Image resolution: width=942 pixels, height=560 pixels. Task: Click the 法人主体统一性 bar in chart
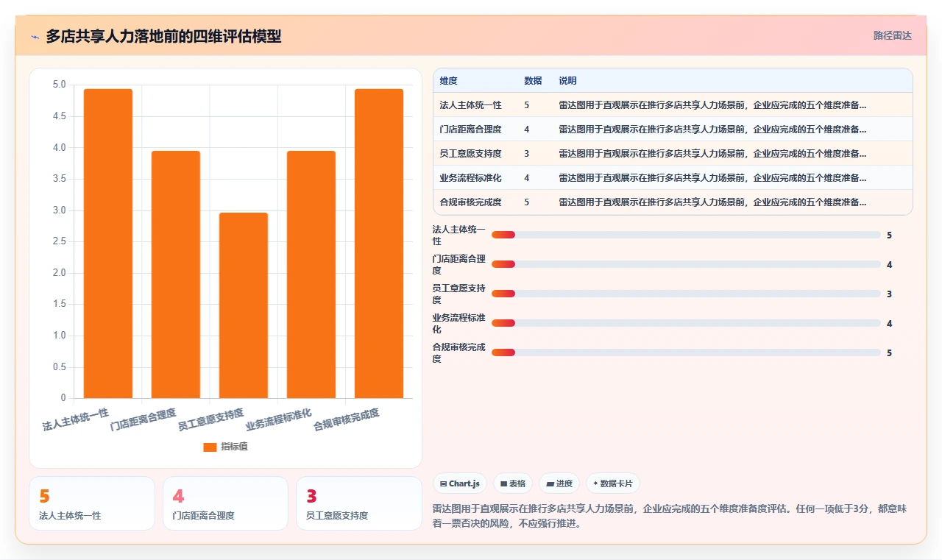click(x=108, y=244)
